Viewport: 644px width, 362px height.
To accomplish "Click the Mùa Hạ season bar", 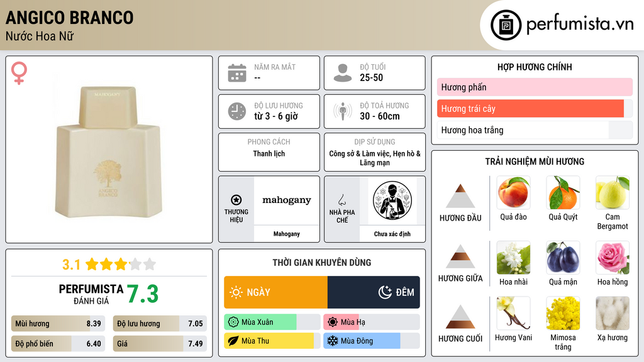I will click(x=371, y=322).
